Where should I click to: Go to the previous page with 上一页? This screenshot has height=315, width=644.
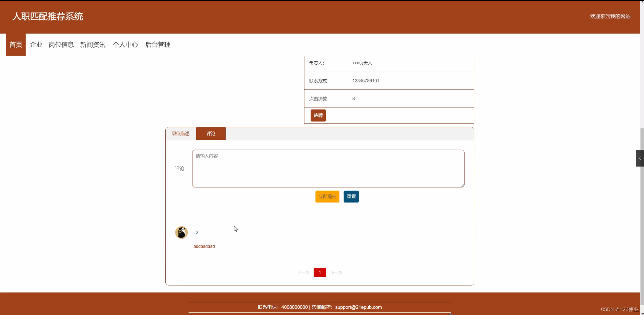click(x=303, y=272)
